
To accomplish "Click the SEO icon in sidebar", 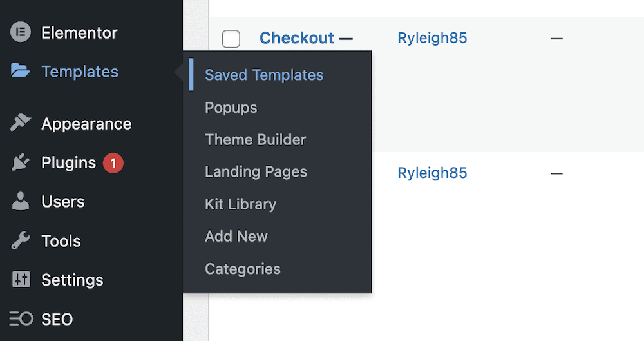I will [21, 319].
